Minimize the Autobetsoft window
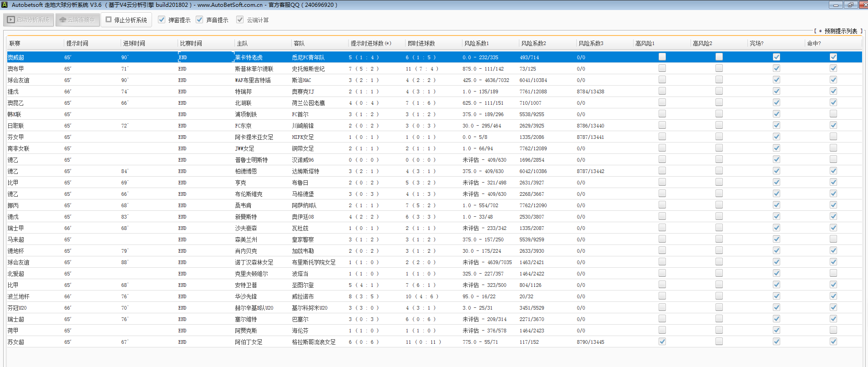 click(835, 5)
